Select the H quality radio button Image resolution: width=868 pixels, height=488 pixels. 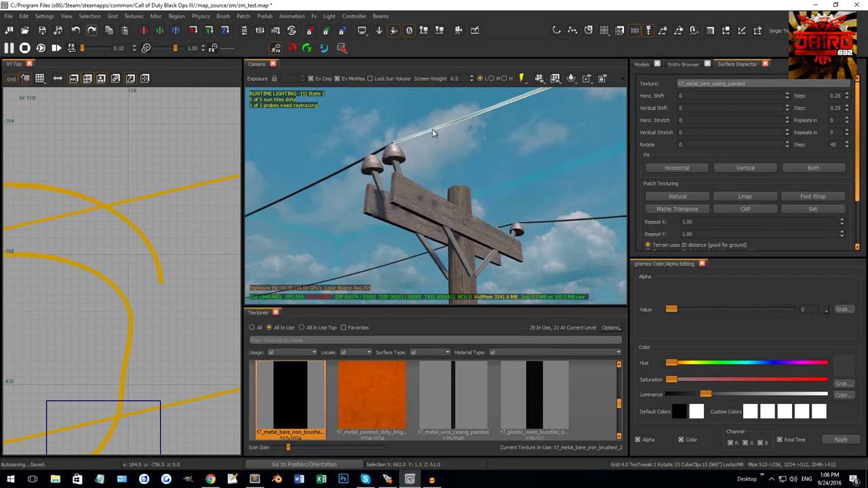504,79
